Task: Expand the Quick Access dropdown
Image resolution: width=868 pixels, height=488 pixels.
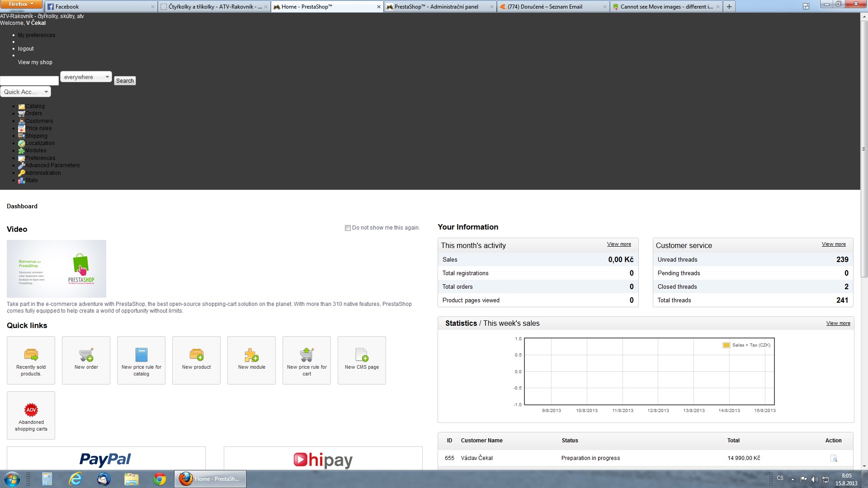Action: pyautogui.click(x=25, y=92)
